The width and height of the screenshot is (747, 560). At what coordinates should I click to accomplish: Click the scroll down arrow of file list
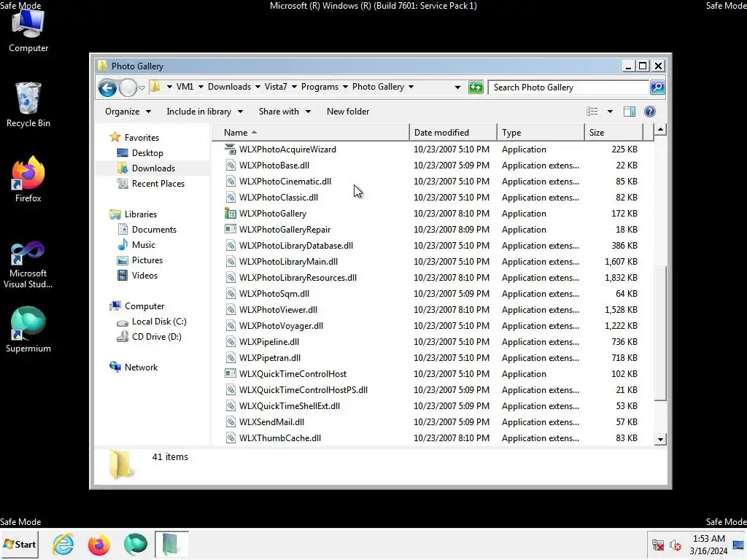pyautogui.click(x=660, y=440)
